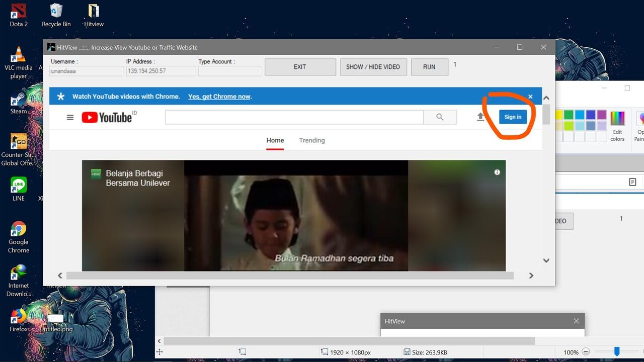This screenshot has width=644, height=362.
Task: Close the small HitView popup window
Action: [x=576, y=321]
